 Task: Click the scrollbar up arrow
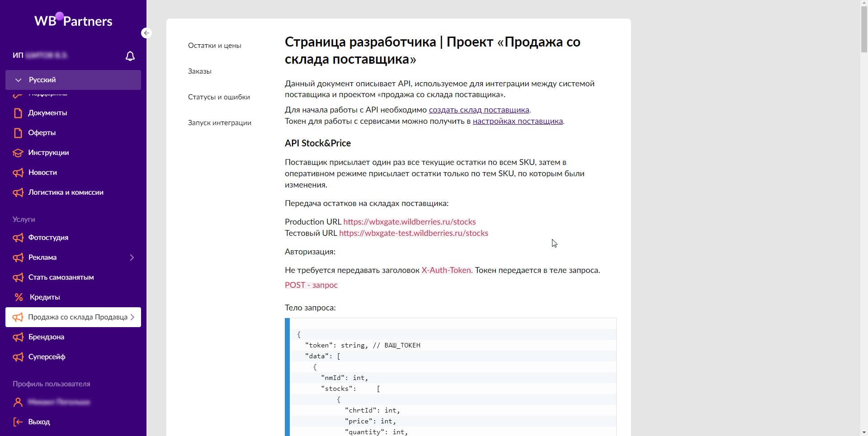[864, 4]
